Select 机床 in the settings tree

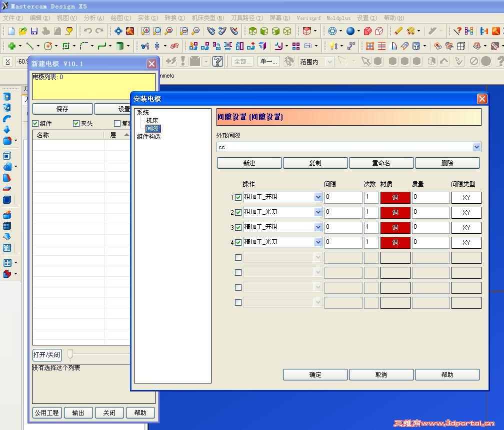[152, 120]
